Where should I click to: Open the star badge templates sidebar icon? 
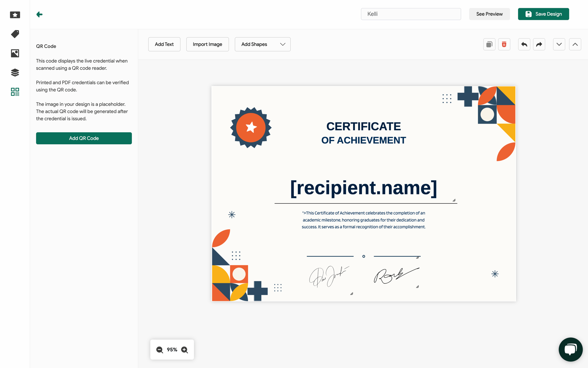click(x=15, y=15)
